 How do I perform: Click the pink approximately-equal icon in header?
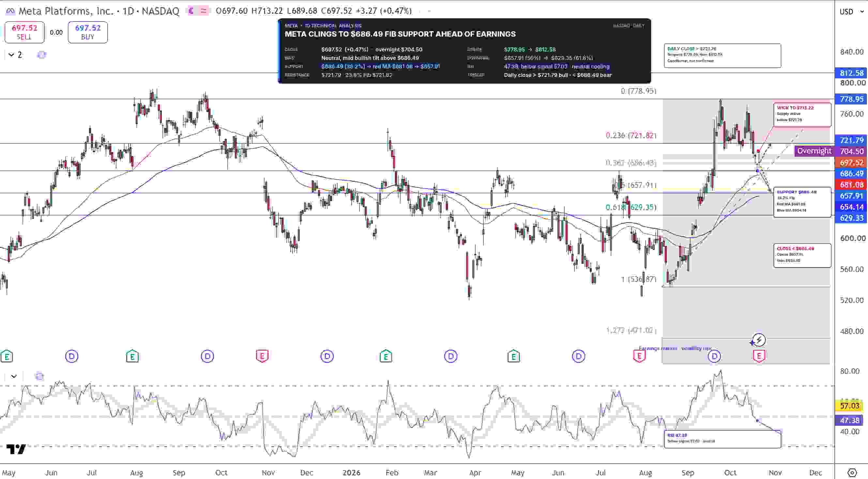[203, 11]
